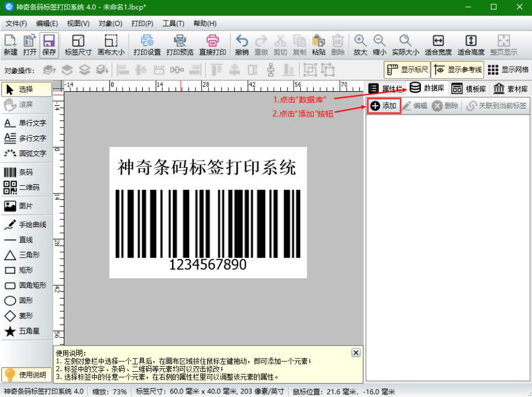Click the 保存 save icon
This screenshot has height=397, width=532.
click(x=50, y=45)
